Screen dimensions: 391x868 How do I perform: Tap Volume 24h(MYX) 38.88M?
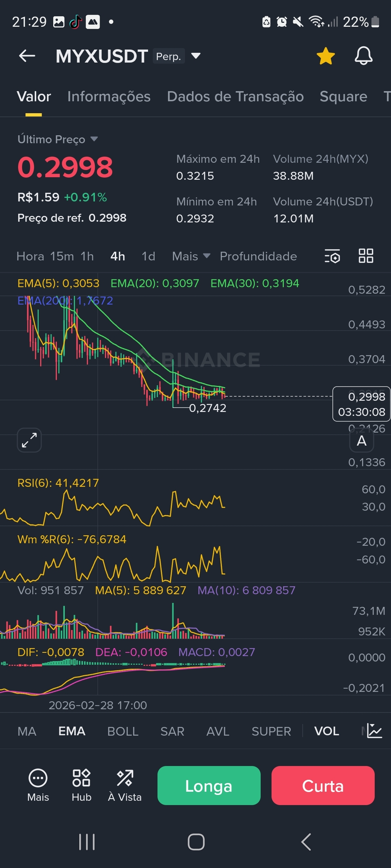point(293,176)
